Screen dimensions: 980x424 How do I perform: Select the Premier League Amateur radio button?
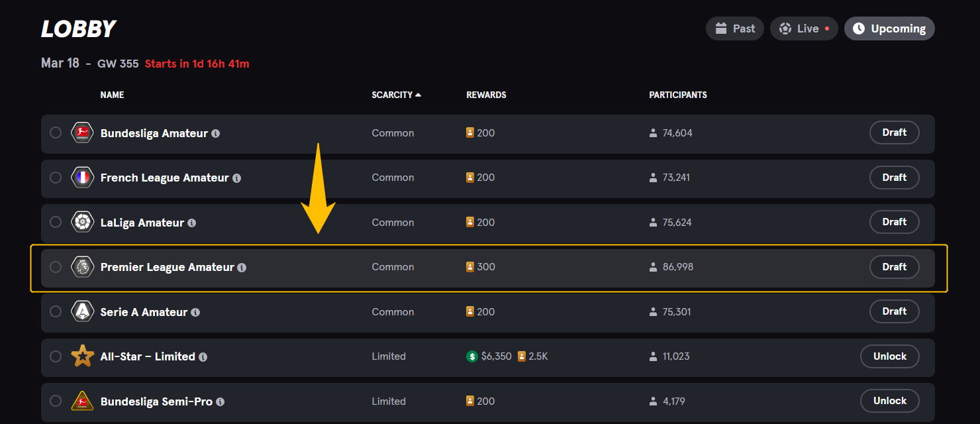click(x=56, y=267)
